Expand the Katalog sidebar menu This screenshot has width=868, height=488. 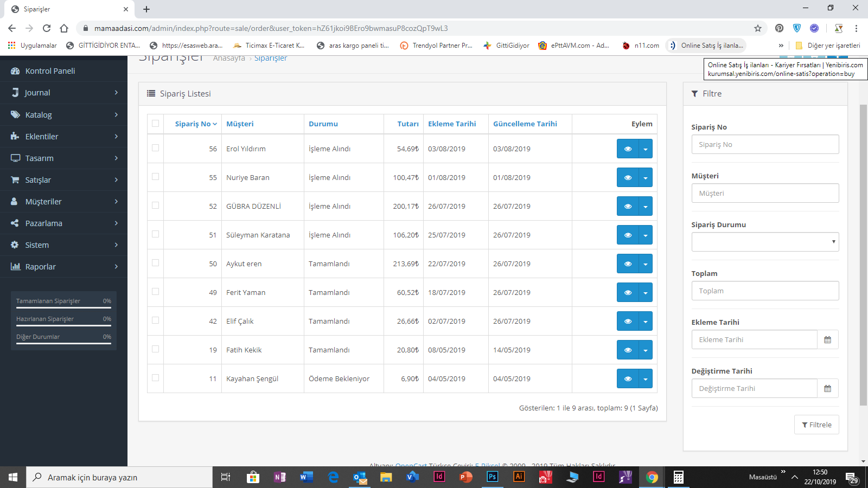pos(63,114)
